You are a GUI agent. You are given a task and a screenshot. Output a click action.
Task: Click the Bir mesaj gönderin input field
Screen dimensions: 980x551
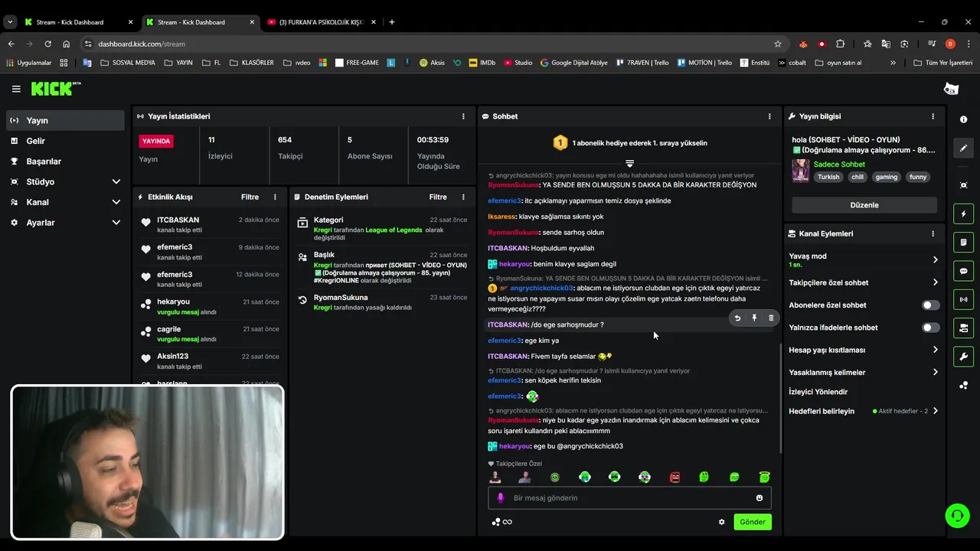point(629,498)
